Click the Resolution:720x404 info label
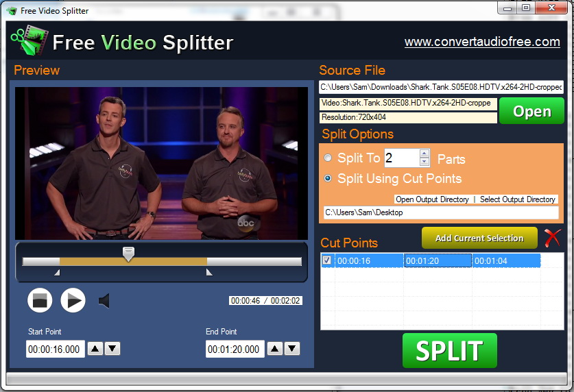The height and width of the screenshot is (392, 574). pyautogui.click(x=408, y=117)
